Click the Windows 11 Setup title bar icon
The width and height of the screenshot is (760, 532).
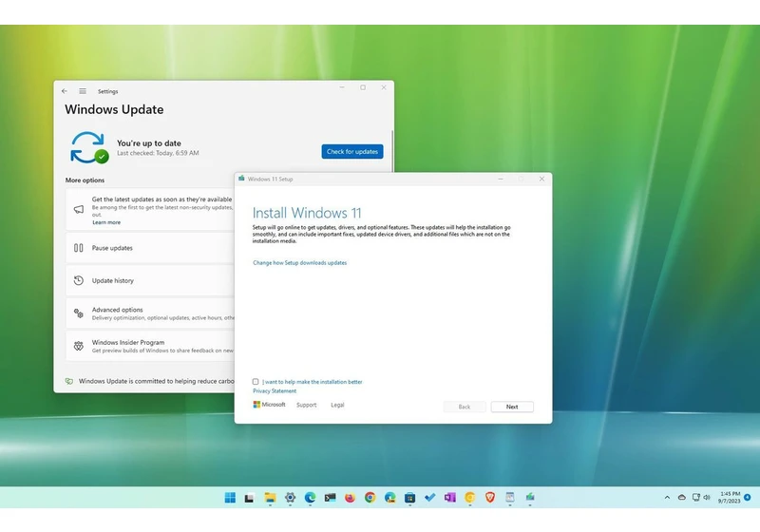click(241, 179)
